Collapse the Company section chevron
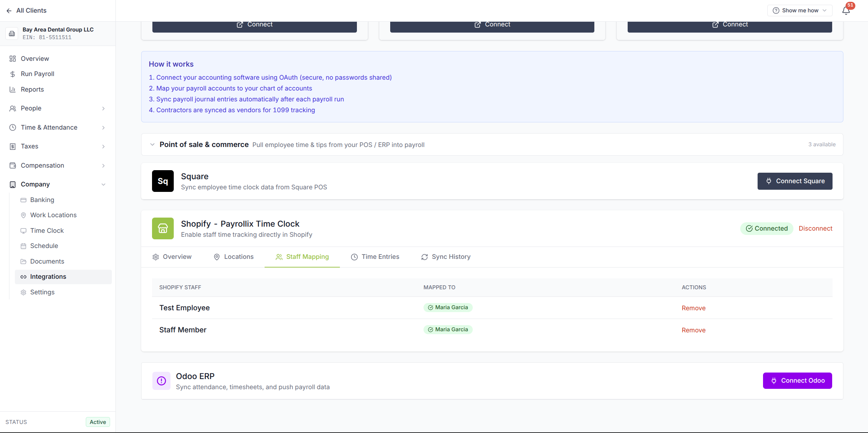868x433 pixels. tap(104, 184)
